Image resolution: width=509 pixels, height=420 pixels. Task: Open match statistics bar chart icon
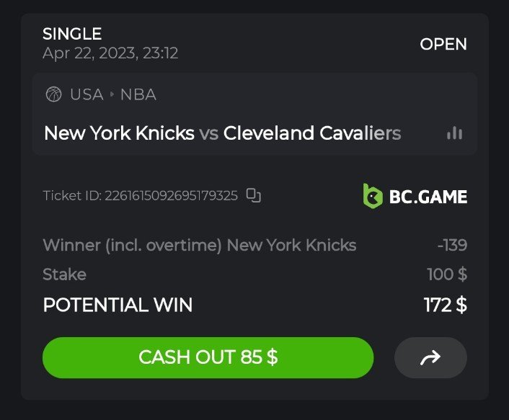[454, 133]
